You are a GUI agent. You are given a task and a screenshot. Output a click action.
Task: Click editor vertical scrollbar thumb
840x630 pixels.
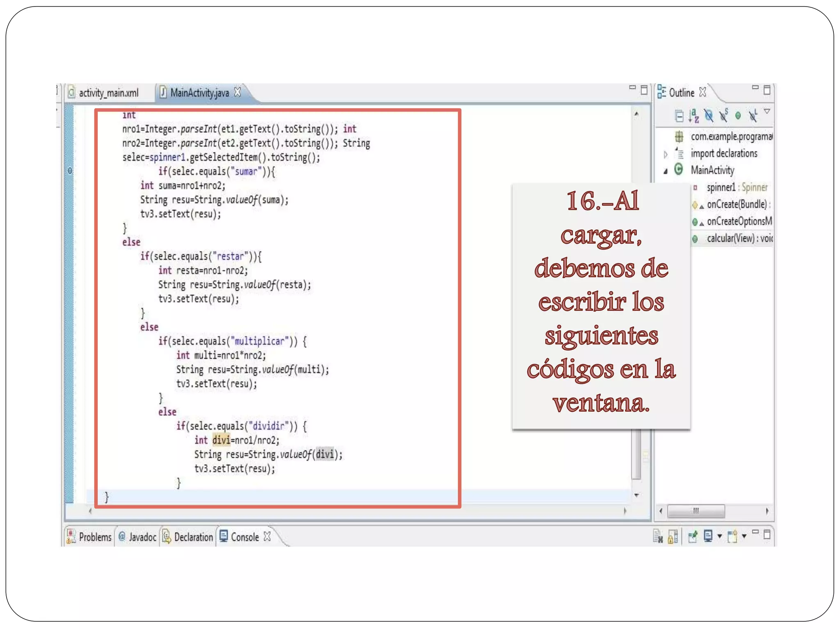[637, 454]
